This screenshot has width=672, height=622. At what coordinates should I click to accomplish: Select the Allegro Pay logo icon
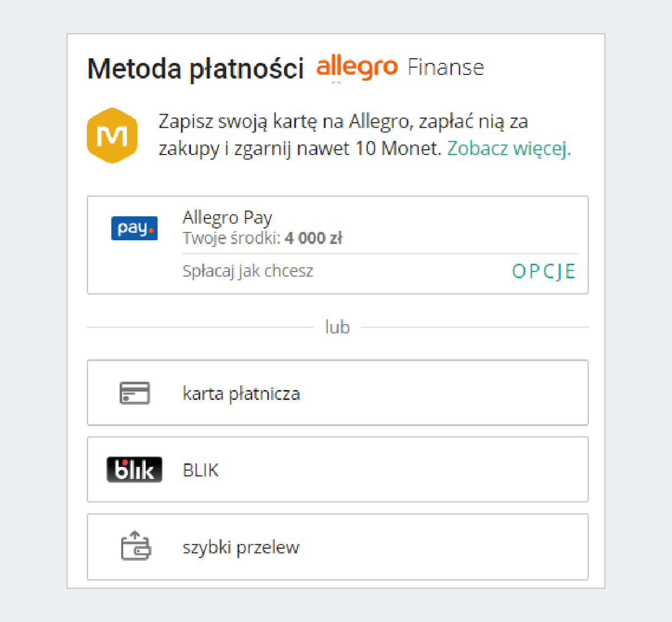click(x=134, y=228)
